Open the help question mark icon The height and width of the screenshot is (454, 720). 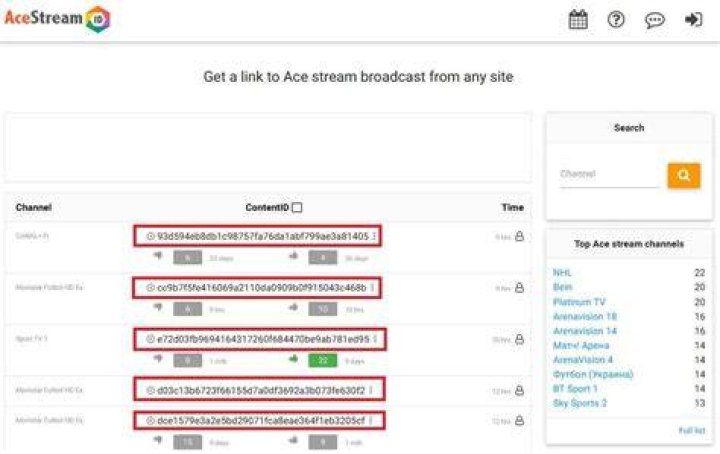[x=616, y=19]
